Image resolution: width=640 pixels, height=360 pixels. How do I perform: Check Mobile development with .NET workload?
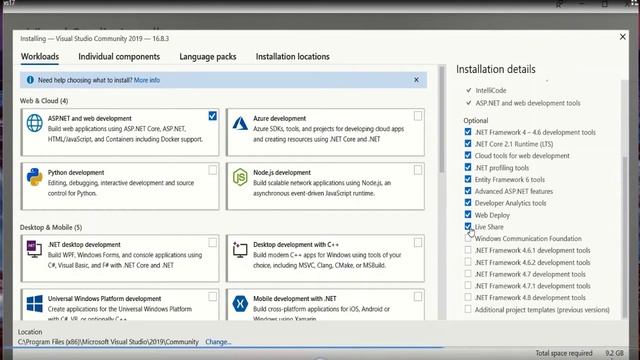click(x=418, y=296)
